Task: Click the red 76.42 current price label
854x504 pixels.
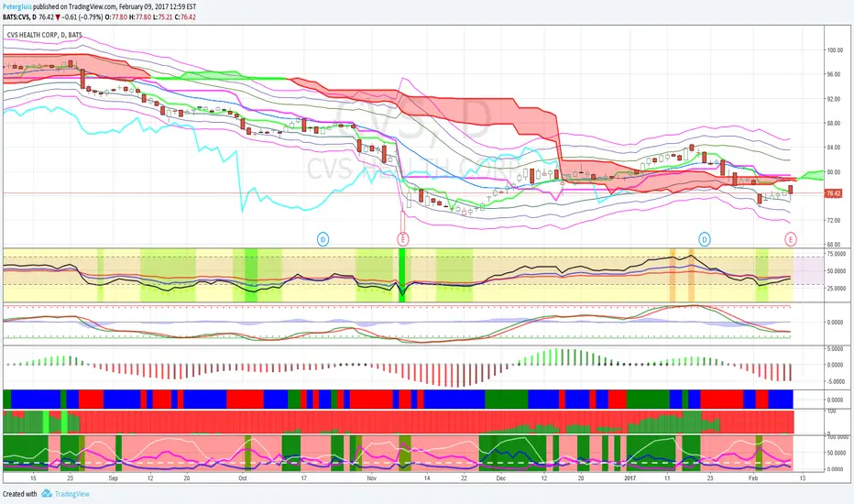Action: pyautogui.click(x=833, y=193)
